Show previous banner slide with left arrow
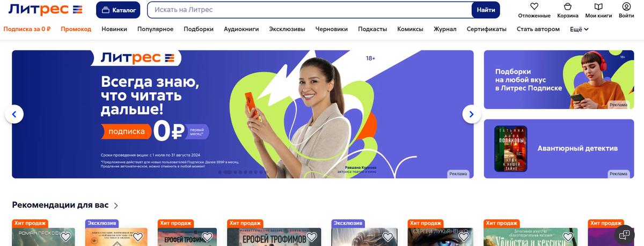The width and height of the screenshot is (644, 246). tap(14, 114)
